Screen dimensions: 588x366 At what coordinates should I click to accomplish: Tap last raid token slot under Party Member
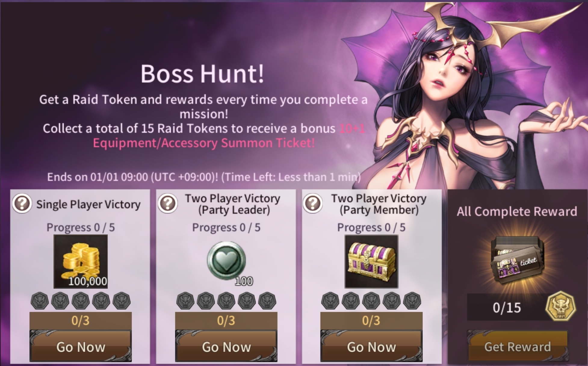[412, 301]
